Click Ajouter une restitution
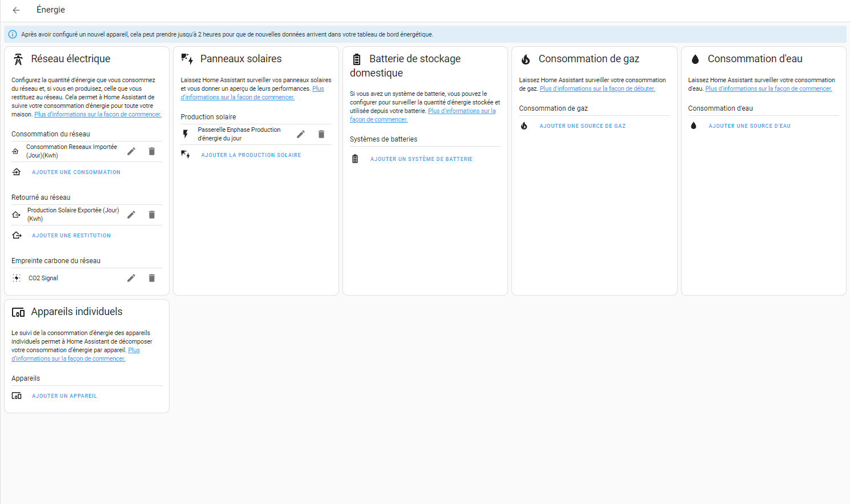Screen dimensions: 850x504 [71, 236]
